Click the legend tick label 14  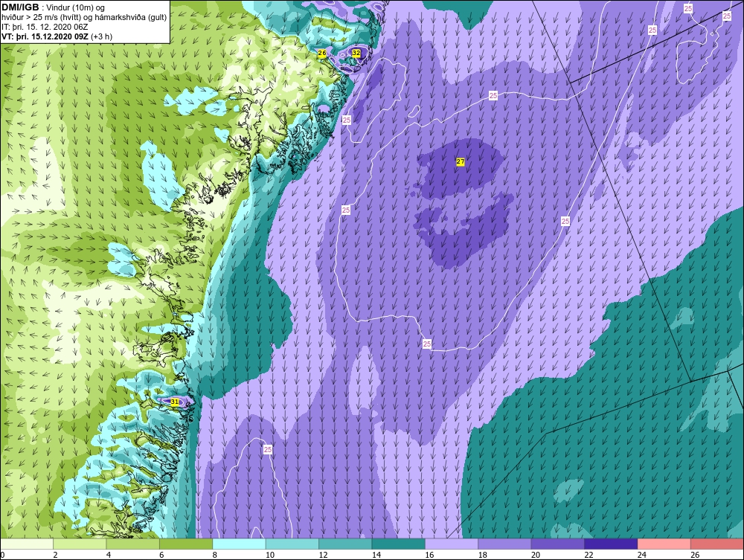[x=376, y=555]
